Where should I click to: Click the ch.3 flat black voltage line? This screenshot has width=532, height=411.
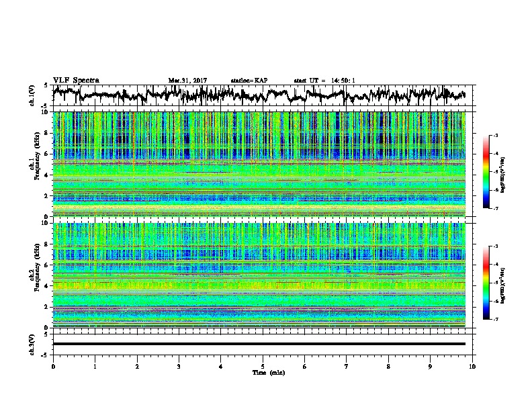259,344
